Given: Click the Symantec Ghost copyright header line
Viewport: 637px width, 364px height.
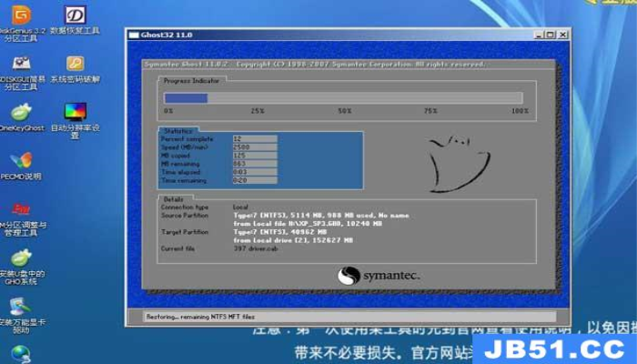Looking at the screenshot, I should click(x=315, y=65).
